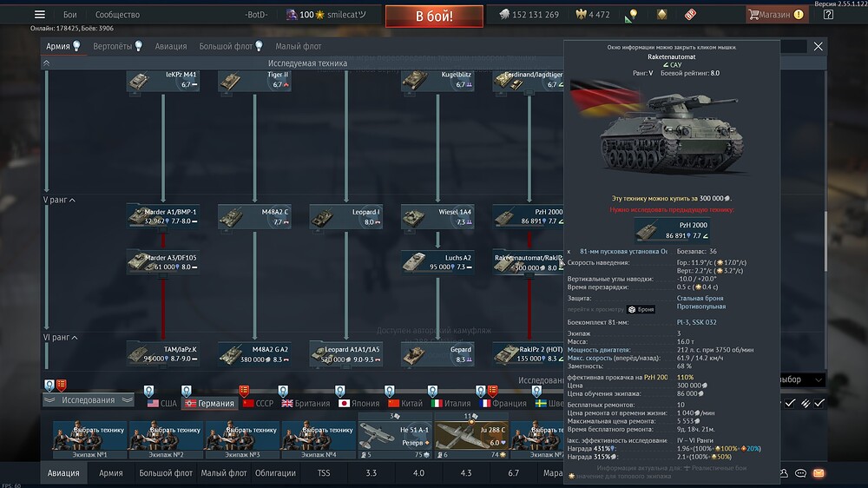Screen dimensions: 868x488
Task: Select Wiesel 1A4 vehicle card
Action: click(437, 217)
